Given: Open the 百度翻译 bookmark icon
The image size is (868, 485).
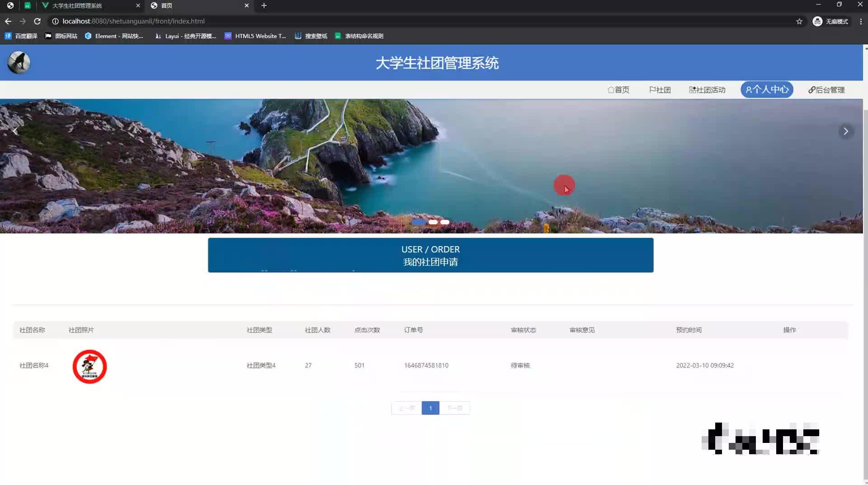Looking at the screenshot, I should 8,36.
